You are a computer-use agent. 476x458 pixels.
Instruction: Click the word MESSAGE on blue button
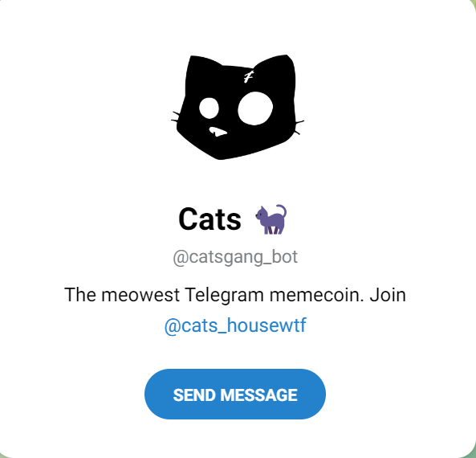[x=258, y=395]
